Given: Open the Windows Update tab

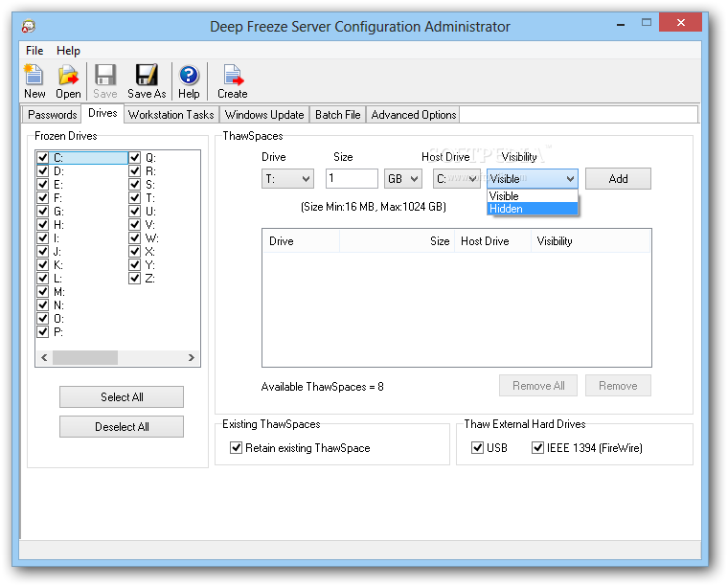Looking at the screenshot, I should point(264,115).
